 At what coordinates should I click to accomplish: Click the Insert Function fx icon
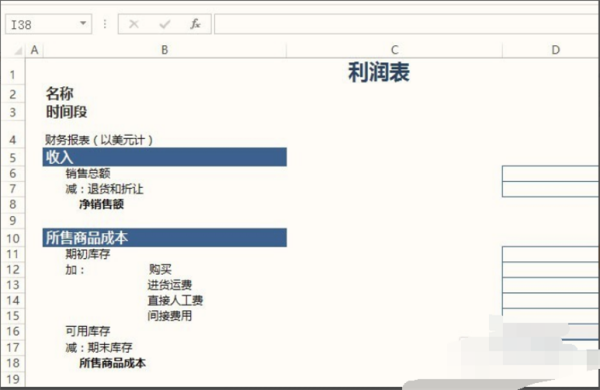pos(195,24)
